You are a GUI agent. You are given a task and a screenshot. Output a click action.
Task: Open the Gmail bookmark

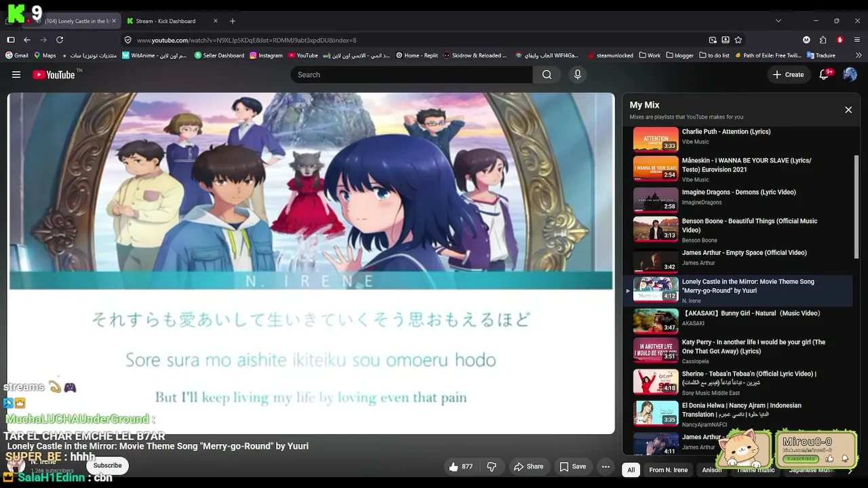pyautogui.click(x=18, y=56)
